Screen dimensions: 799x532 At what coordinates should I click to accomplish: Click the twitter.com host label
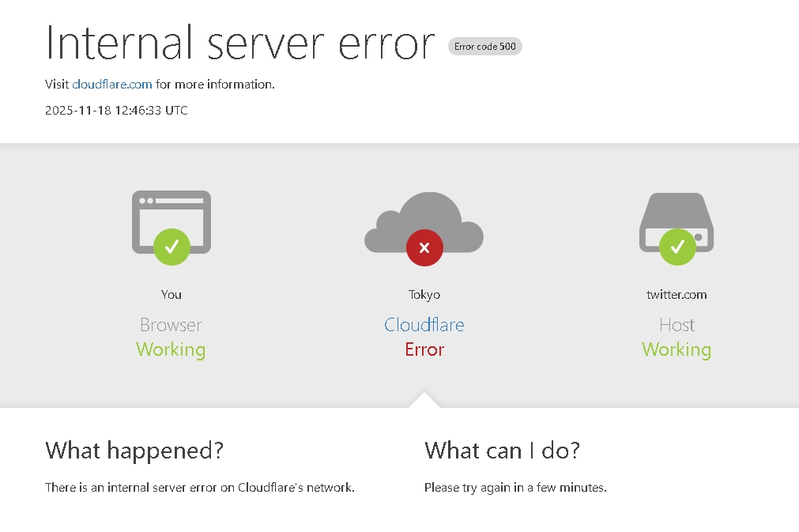click(677, 295)
